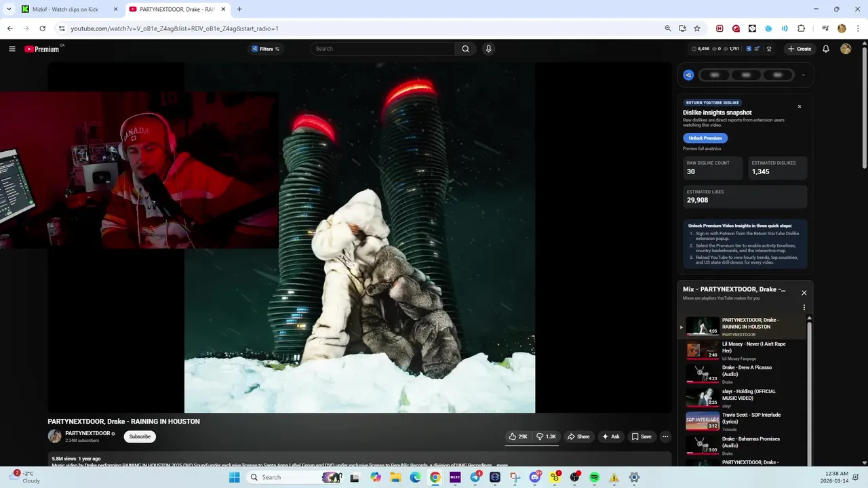
Task: Open Spotify from the taskbar
Action: (x=594, y=477)
